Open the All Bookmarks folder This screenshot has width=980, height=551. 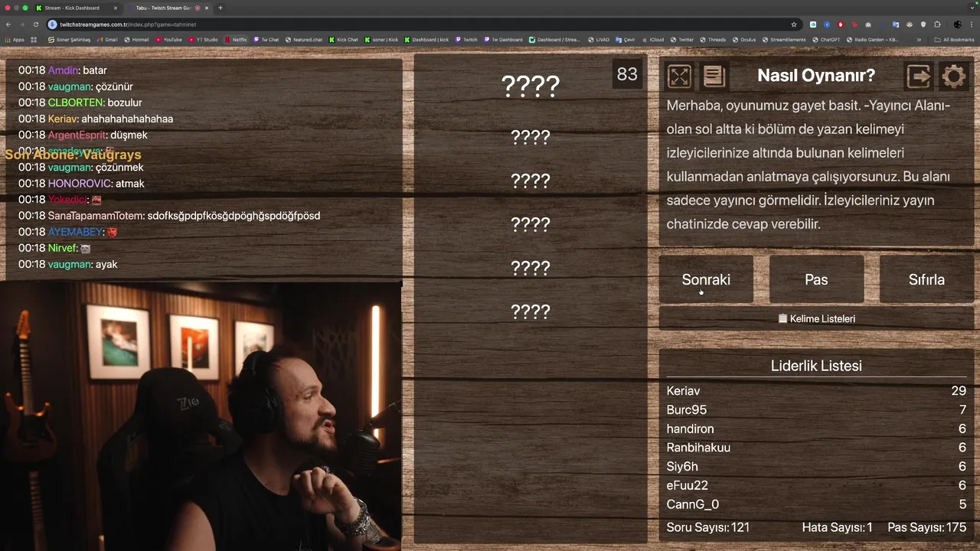click(954, 40)
